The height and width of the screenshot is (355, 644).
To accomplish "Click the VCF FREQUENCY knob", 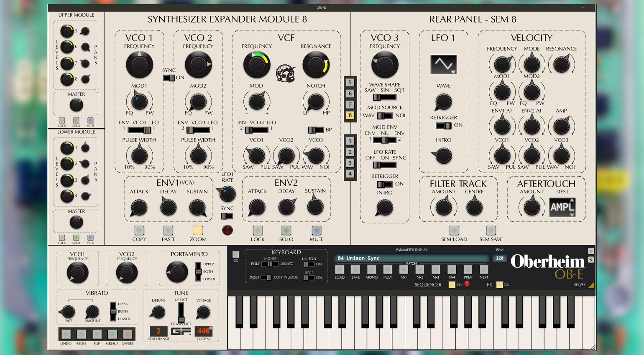I will tap(256, 65).
